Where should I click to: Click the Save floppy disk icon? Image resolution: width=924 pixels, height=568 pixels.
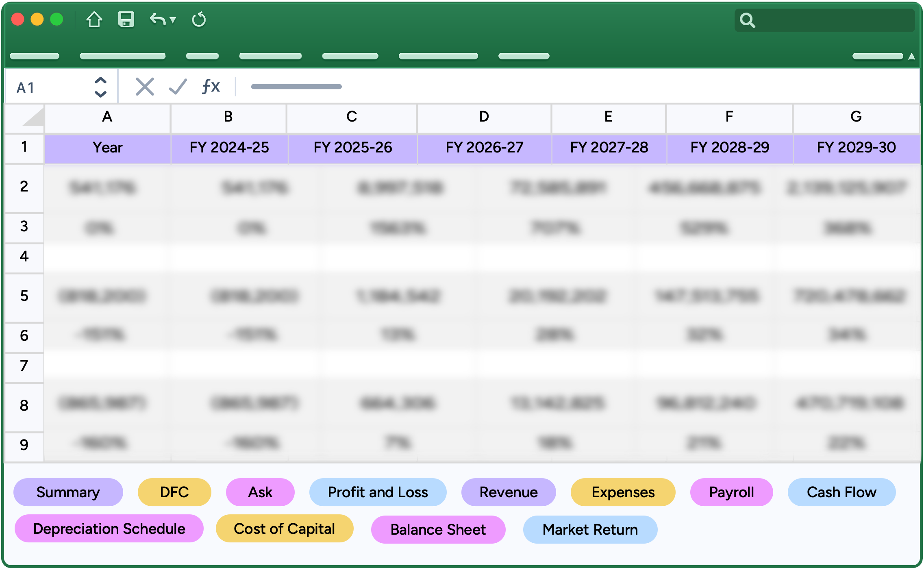pos(126,19)
